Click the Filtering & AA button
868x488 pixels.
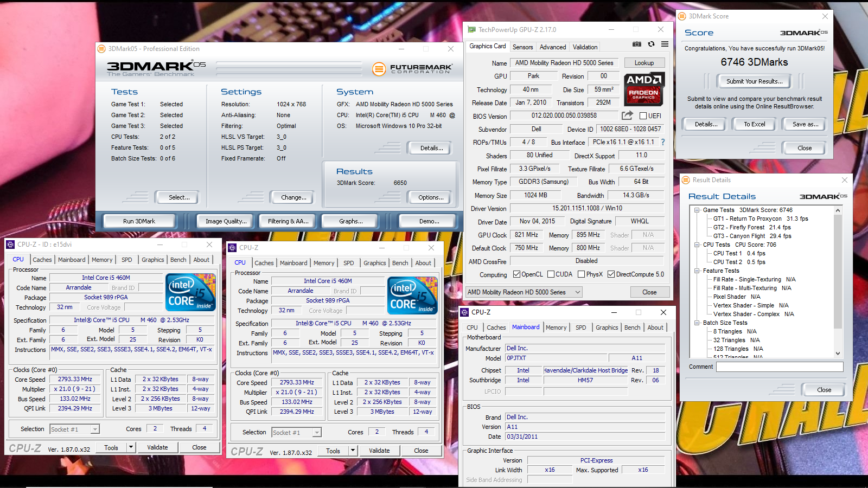tap(288, 221)
